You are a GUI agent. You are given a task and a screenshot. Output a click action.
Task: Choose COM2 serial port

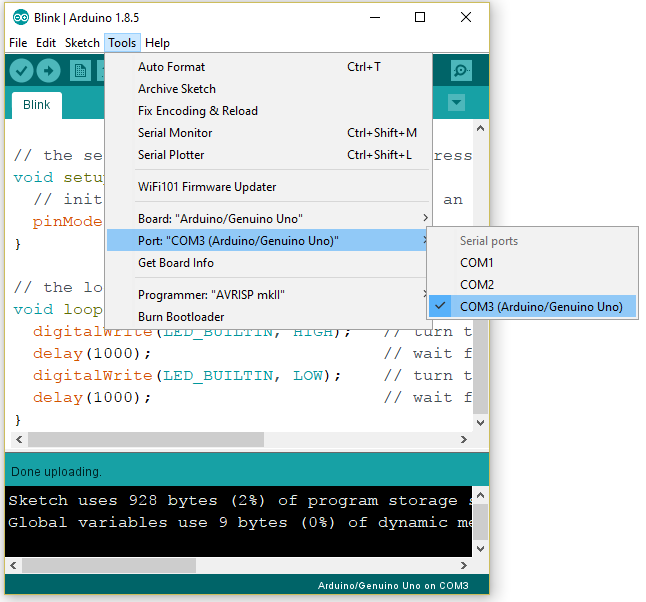tap(532, 284)
